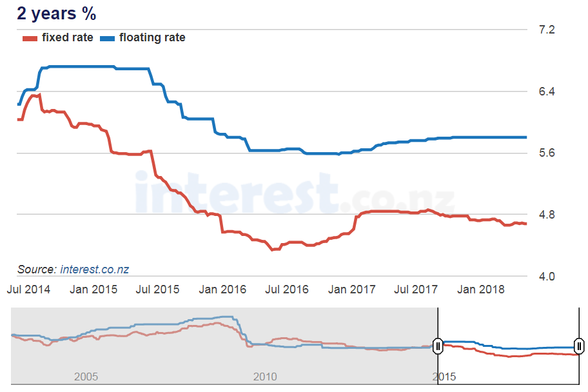Toggle the fixed rate series label
Image resolution: width=588 pixels, height=392 pixels.
pyautogui.click(x=67, y=37)
